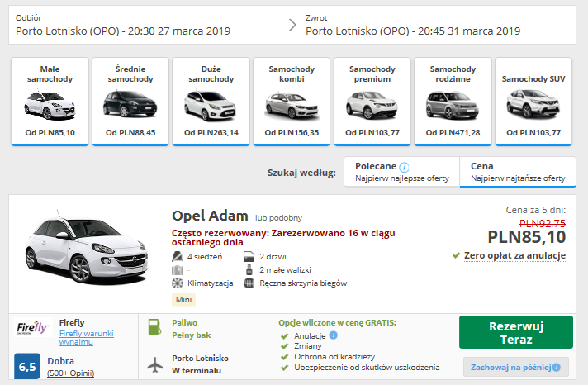Sort by Cena cheapest offers first
The height and width of the screenshot is (385, 588).
[518, 172]
